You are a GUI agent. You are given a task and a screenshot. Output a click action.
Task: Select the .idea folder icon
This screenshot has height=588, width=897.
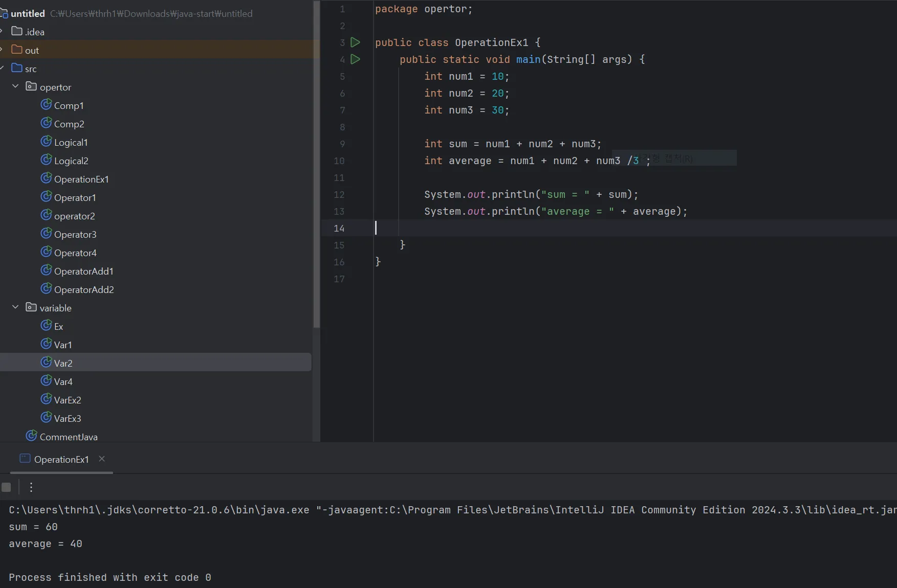17,31
